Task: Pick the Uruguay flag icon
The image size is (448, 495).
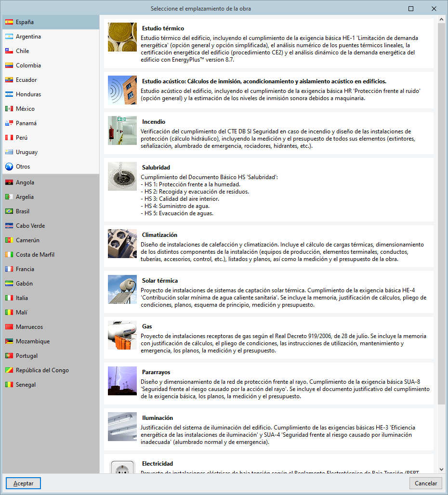Action: (x=9, y=152)
